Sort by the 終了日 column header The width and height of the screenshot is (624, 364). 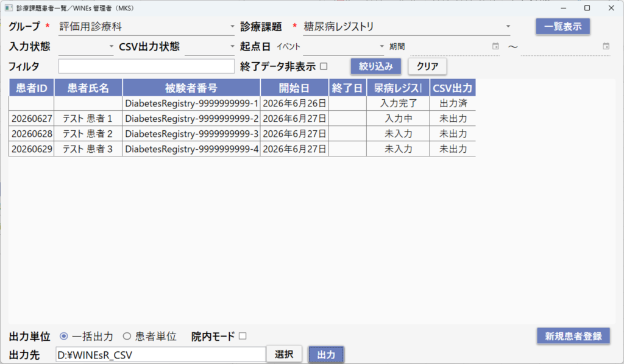[x=347, y=88]
